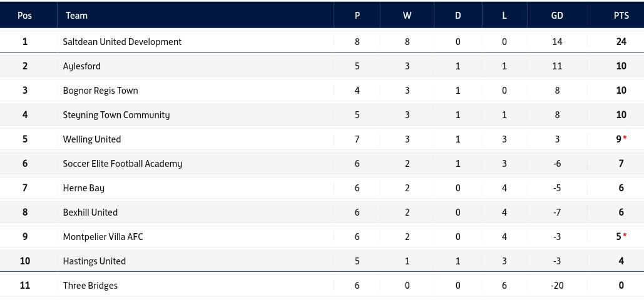Open the Hastings United team link
Screen dimensions: 644x300
(x=94, y=261)
